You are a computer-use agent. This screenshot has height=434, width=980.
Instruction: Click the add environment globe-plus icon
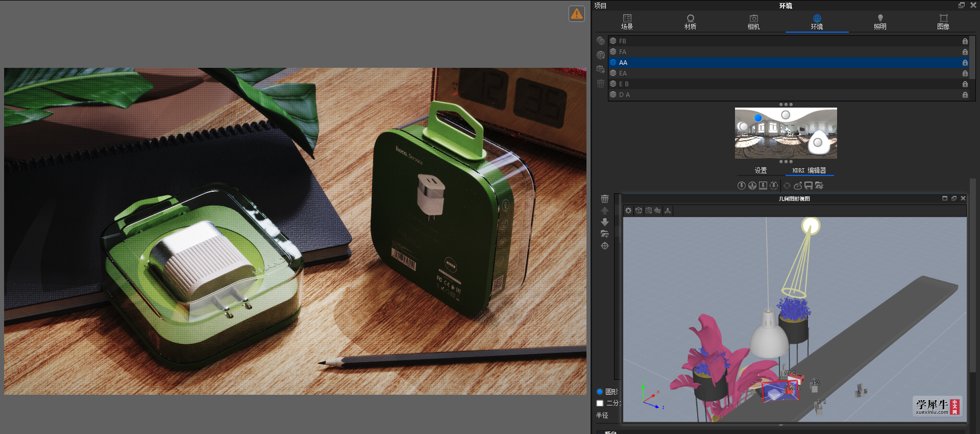coord(601,55)
